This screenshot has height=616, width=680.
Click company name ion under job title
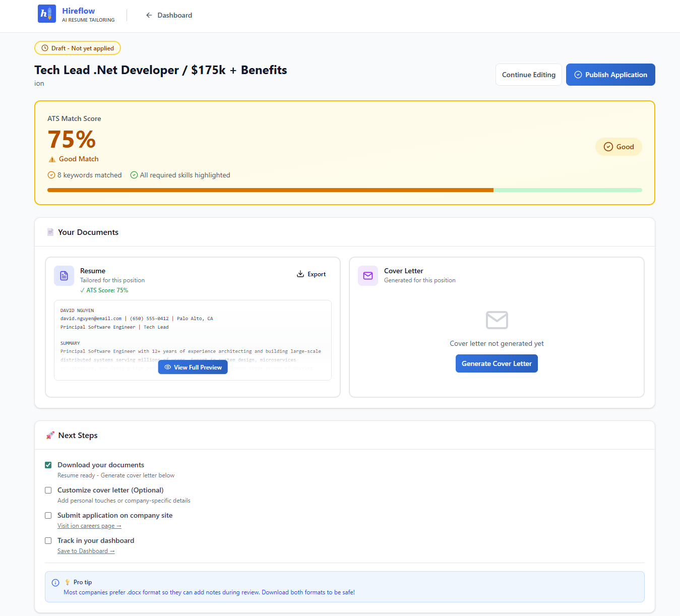39,84
